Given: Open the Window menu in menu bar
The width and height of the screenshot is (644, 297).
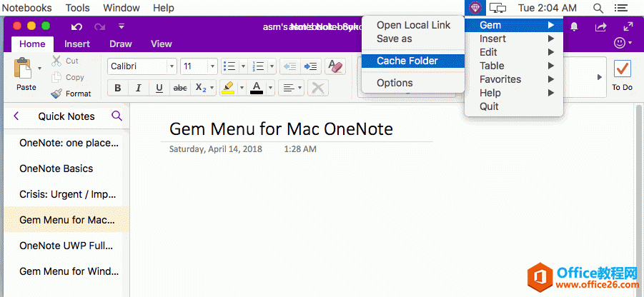Looking at the screenshot, I should point(122,8).
